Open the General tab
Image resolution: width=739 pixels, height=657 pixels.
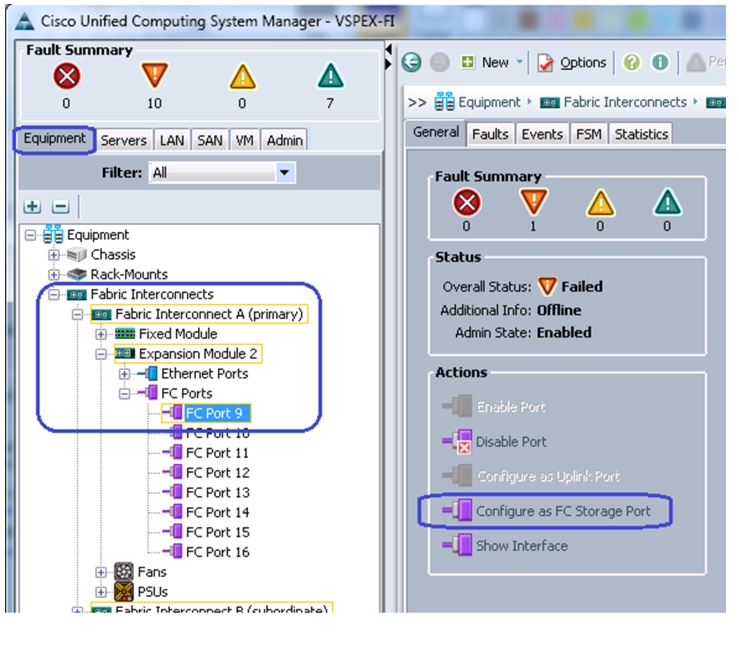tap(436, 132)
